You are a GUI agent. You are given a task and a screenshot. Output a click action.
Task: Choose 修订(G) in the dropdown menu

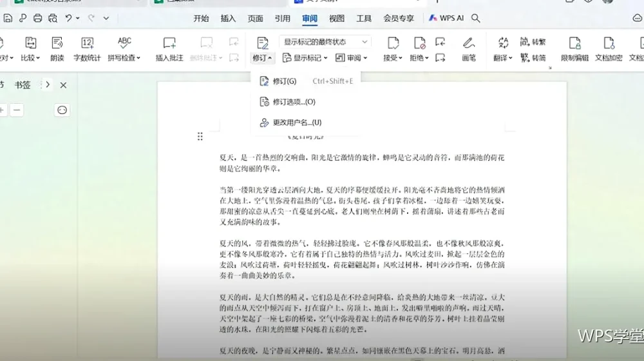click(306, 81)
